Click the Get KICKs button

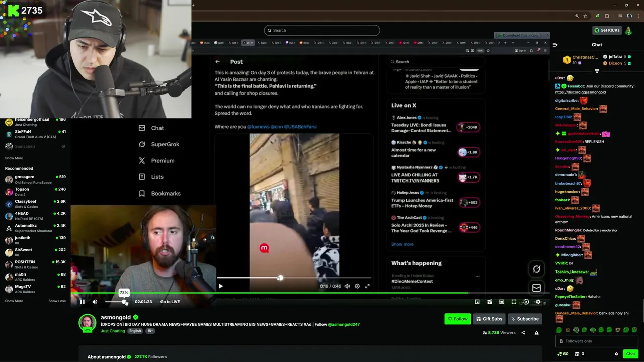click(607, 30)
